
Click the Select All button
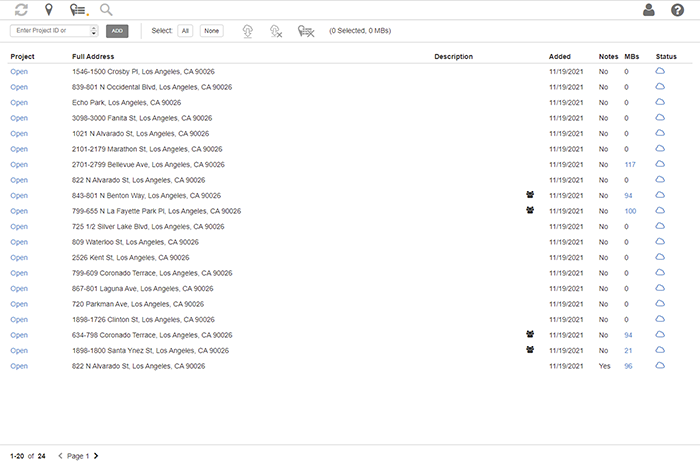185,31
